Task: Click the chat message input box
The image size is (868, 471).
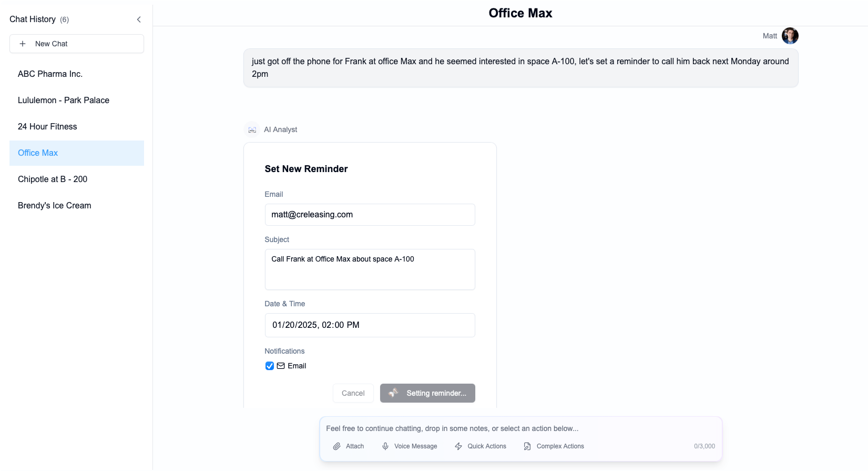Action: coord(520,428)
